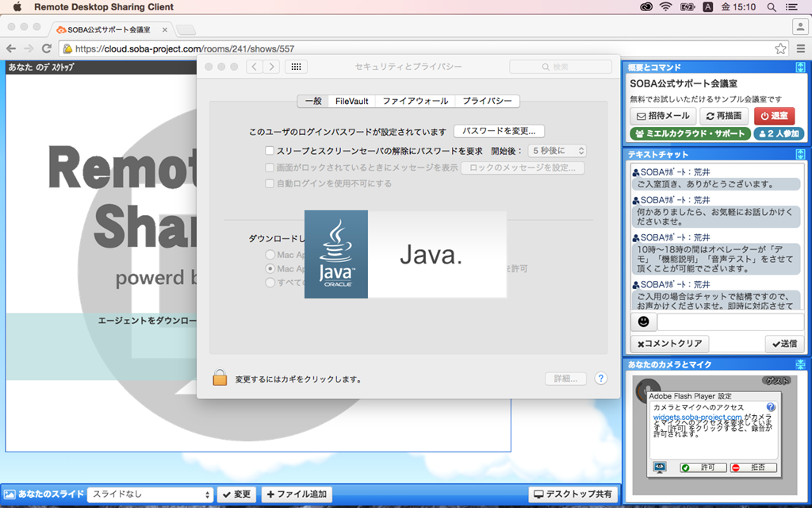The width and height of the screenshot is (812, 508).
Task: Click 許可 in Flash Player settings
Action: (703, 468)
